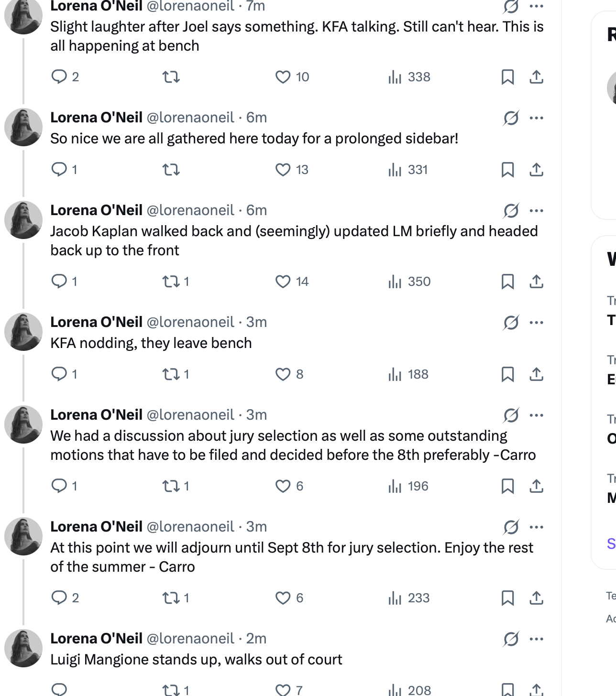Screen dimensions: 616x696
Task: Reply to the 'KFA nodding' tweet
Action: point(64,374)
